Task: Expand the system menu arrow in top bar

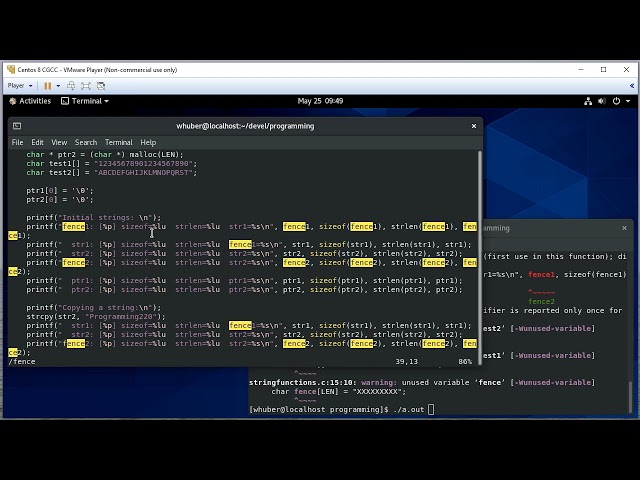Action: click(x=628, y=101)
